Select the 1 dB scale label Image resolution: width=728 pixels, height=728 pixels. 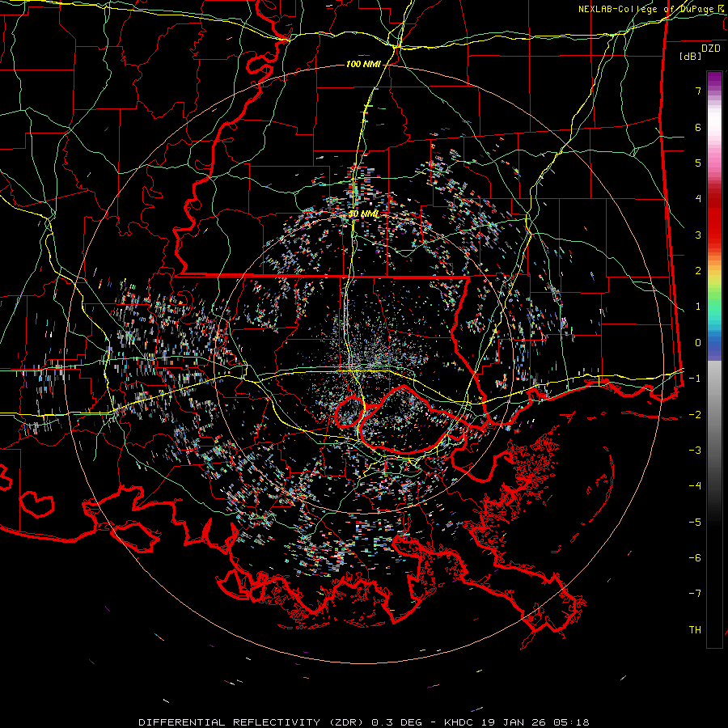point(698,307)
